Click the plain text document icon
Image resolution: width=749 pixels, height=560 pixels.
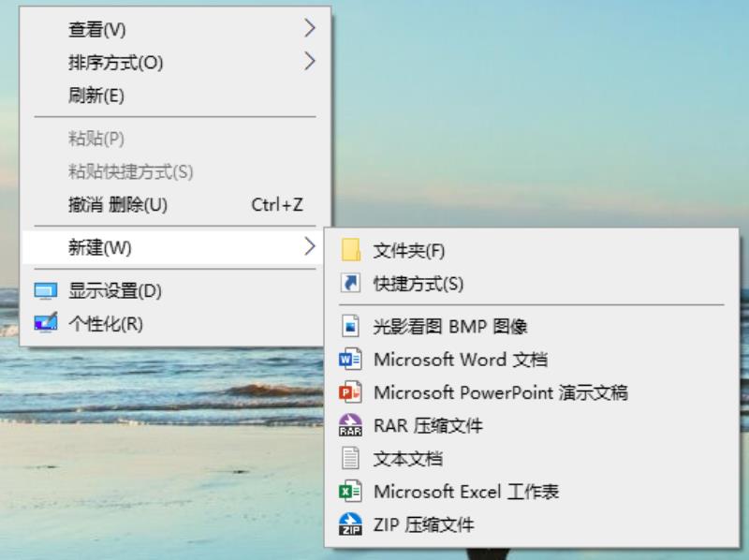[x=350, y=458]
